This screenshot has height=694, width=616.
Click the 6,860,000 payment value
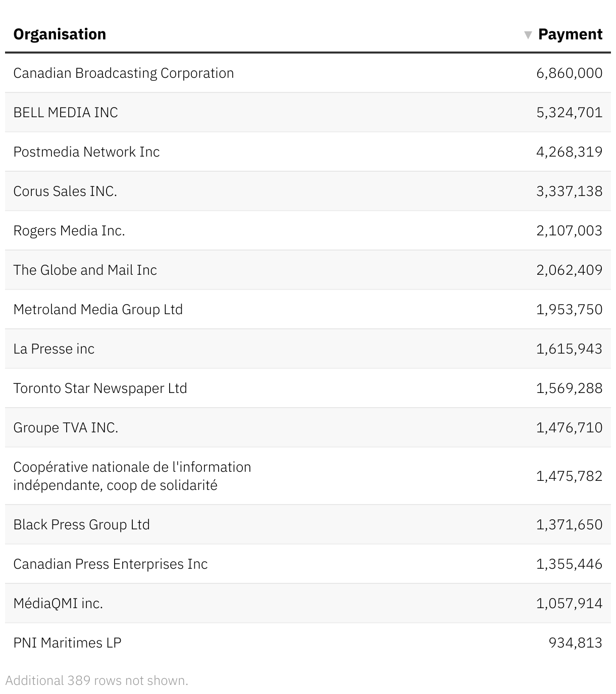569,73
